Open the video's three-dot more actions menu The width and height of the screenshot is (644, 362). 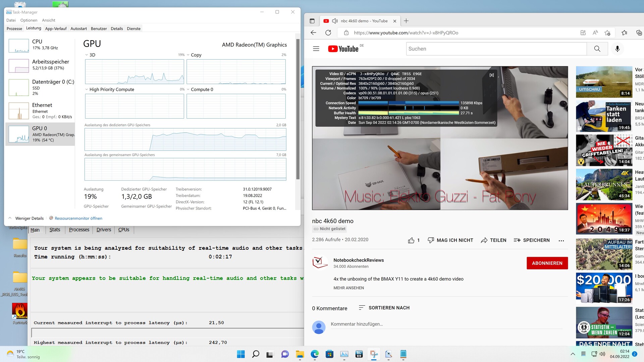[561, 241]
